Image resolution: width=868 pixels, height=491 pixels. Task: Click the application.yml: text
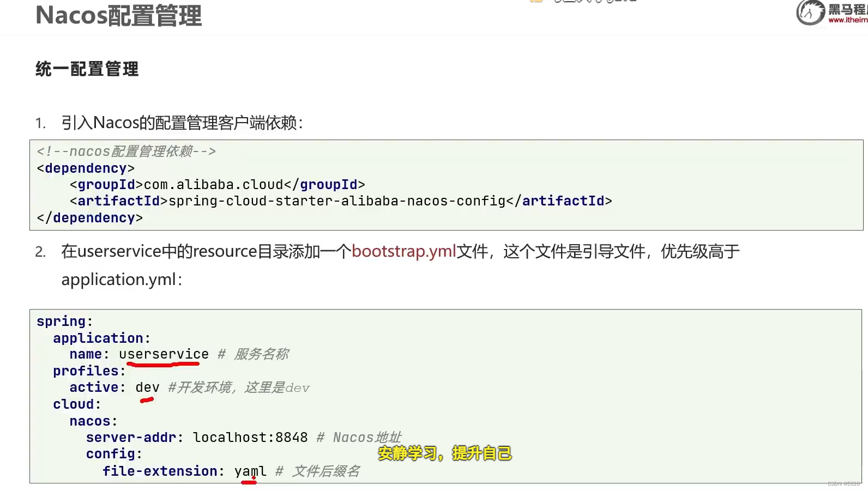coord(122,280)
